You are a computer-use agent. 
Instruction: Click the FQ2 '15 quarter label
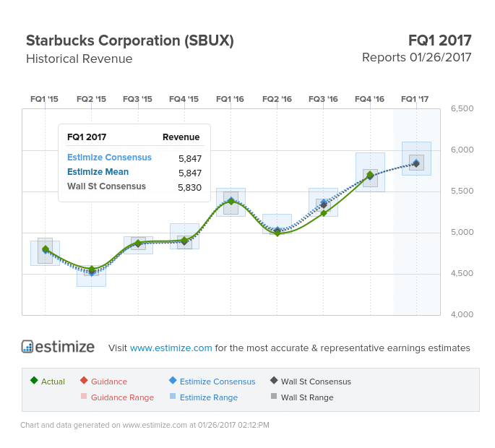click(91, 99)
